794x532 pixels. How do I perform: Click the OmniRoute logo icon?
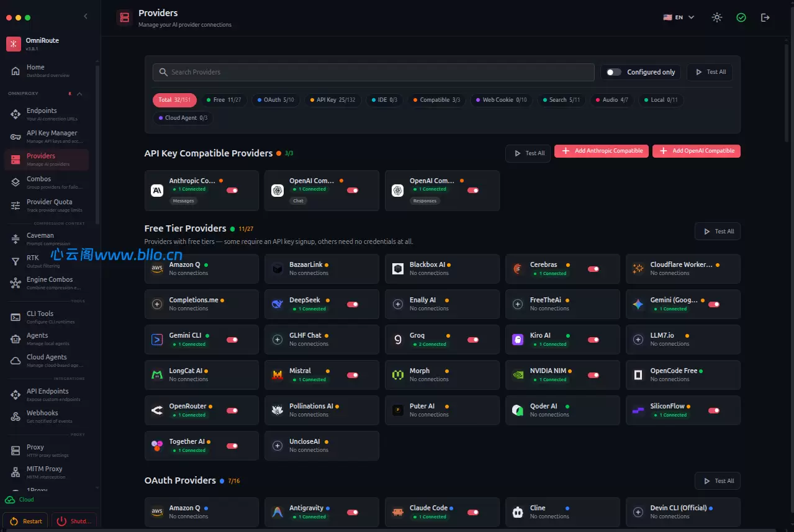14,44
